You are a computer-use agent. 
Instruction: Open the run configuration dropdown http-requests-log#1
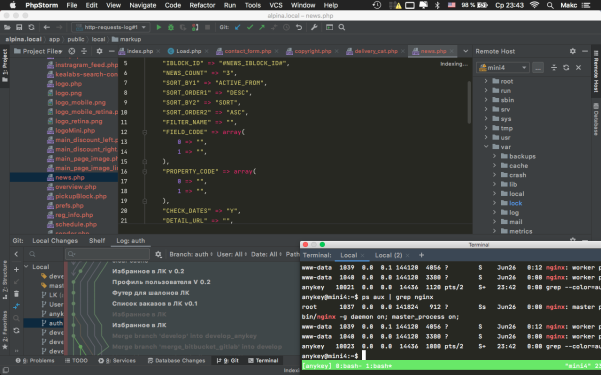tap(110, 27)
